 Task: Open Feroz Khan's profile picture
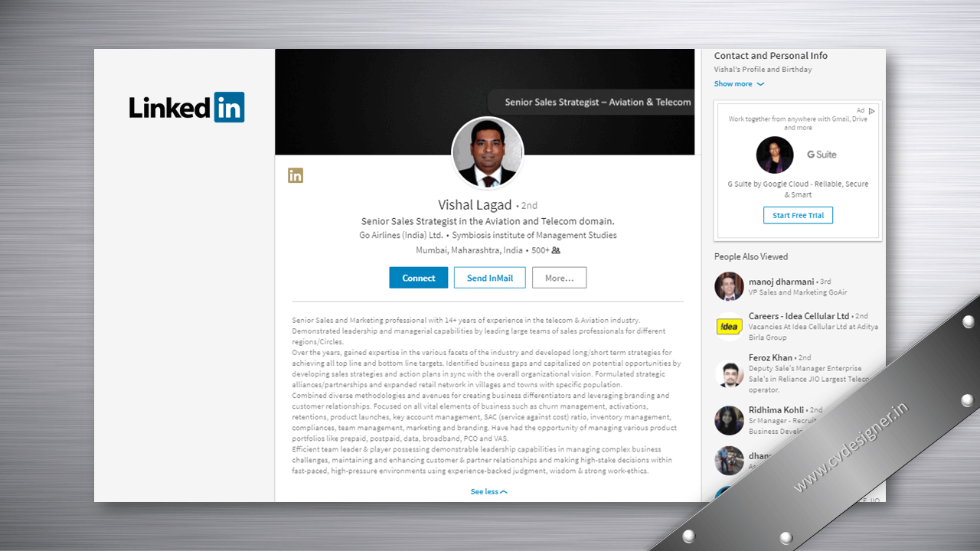pyautogui.click(x=729, y=374)
